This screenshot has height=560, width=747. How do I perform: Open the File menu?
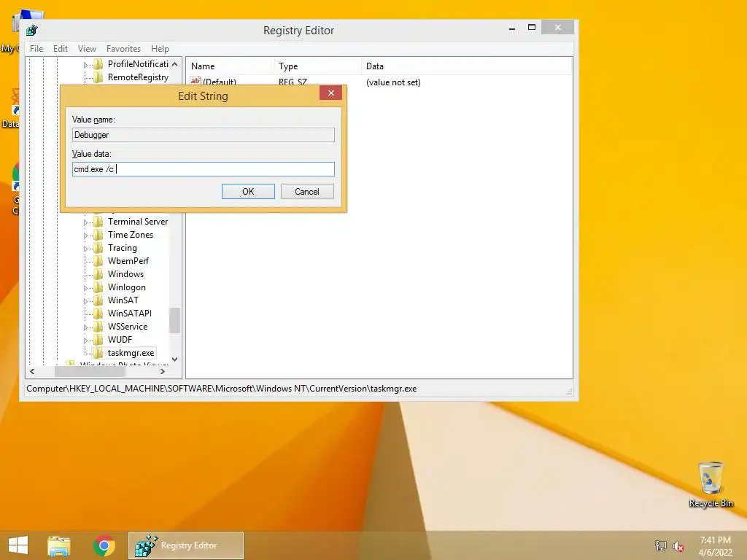tap(36, 49)
